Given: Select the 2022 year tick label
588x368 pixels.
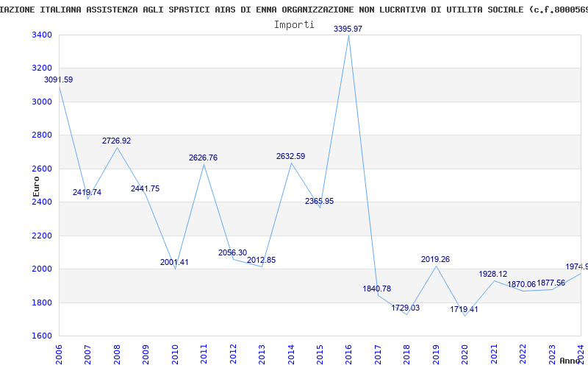Looking at the screenshot, I should click(x=523, y=355).
